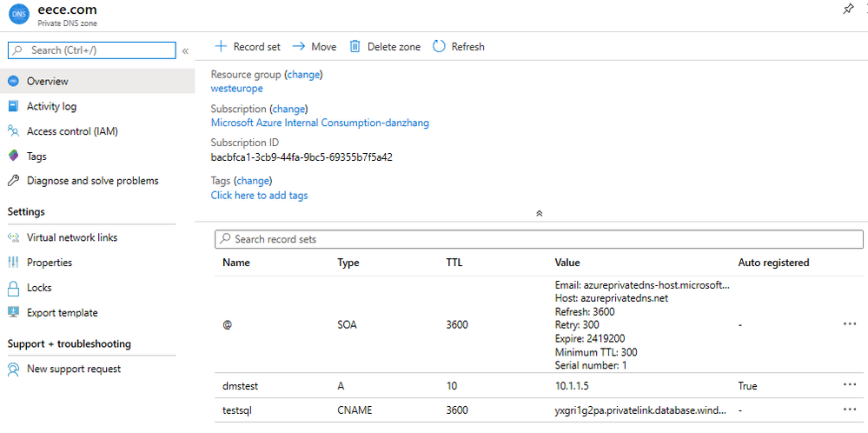The height and width of the screenshot is (433, 868).
Task: Open Diagnose and solve problems
Action: (x=92, y=181)
